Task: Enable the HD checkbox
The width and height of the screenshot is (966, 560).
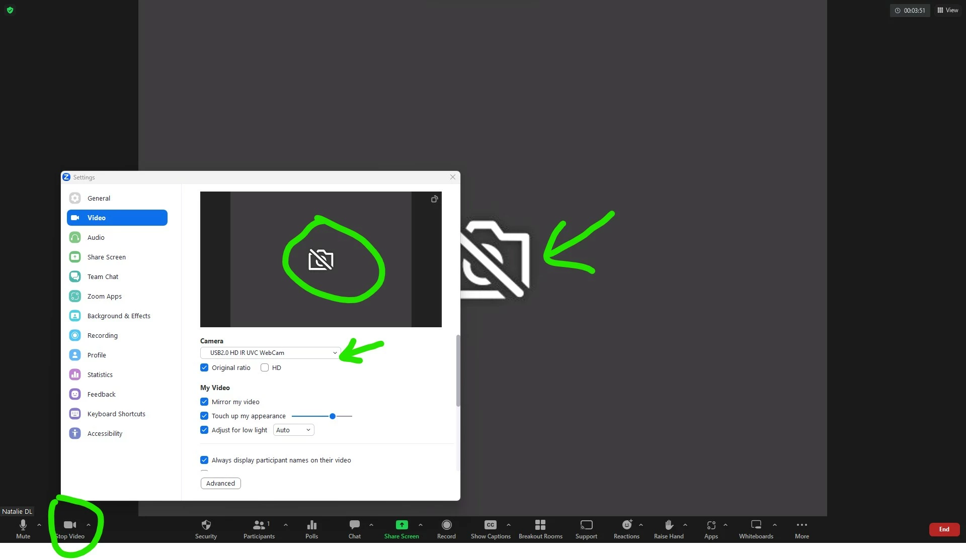Action: (x=265, y=368)
